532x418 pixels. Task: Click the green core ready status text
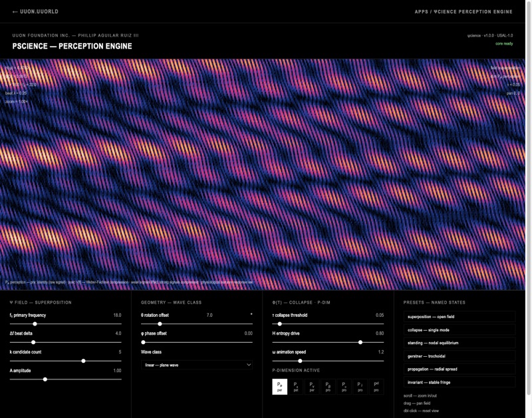click(x=504, y=43)
